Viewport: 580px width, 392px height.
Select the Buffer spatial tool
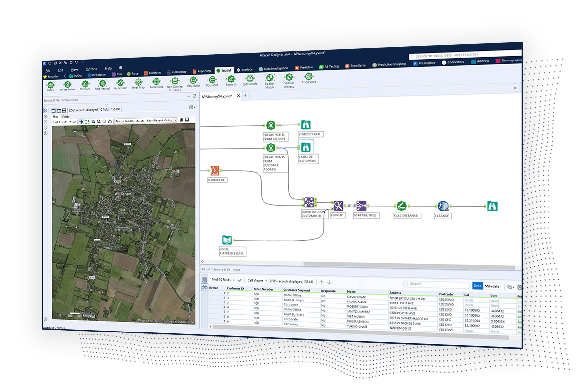[x=50, y=86]
